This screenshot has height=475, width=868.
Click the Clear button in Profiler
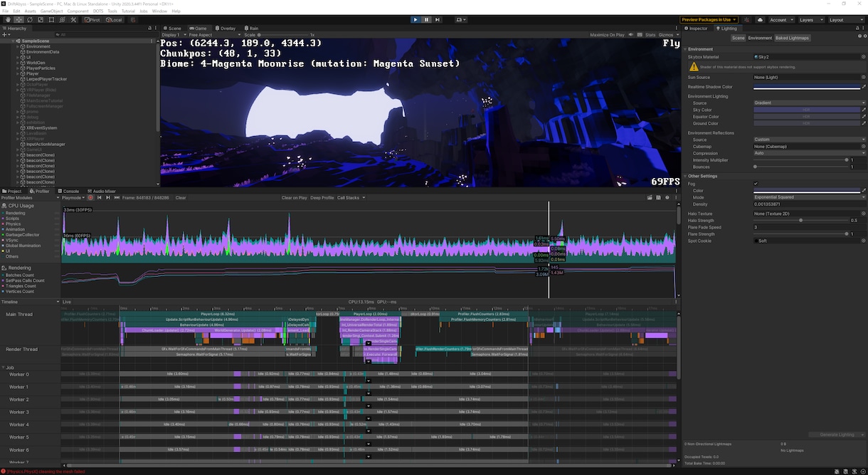[181, 198]
